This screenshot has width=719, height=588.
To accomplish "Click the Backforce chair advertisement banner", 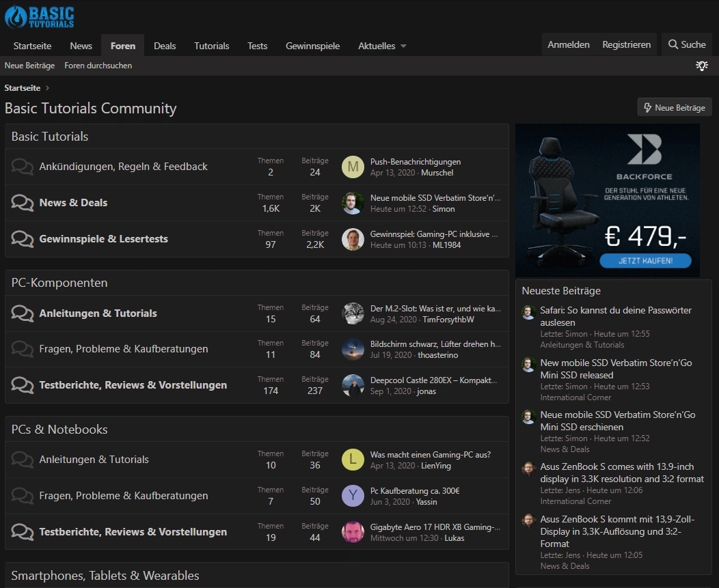I will pyautogui.click(x=607, y=200).
